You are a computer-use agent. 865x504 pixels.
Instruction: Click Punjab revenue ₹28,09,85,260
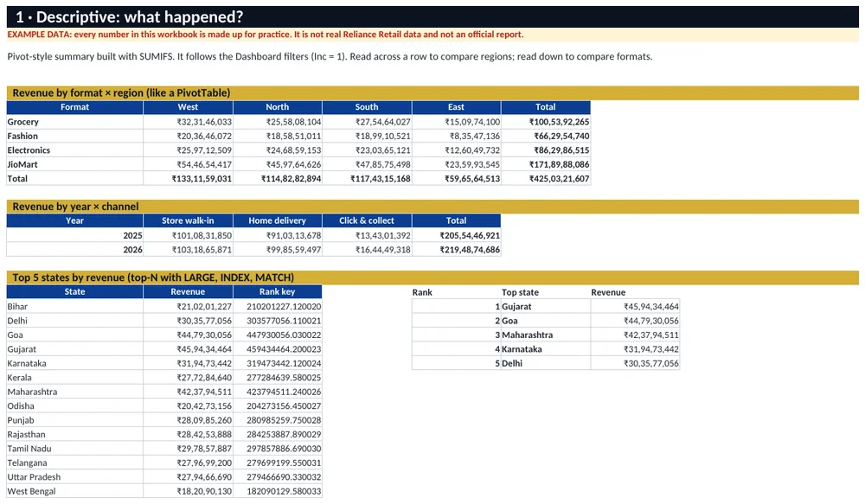point(188,420)
